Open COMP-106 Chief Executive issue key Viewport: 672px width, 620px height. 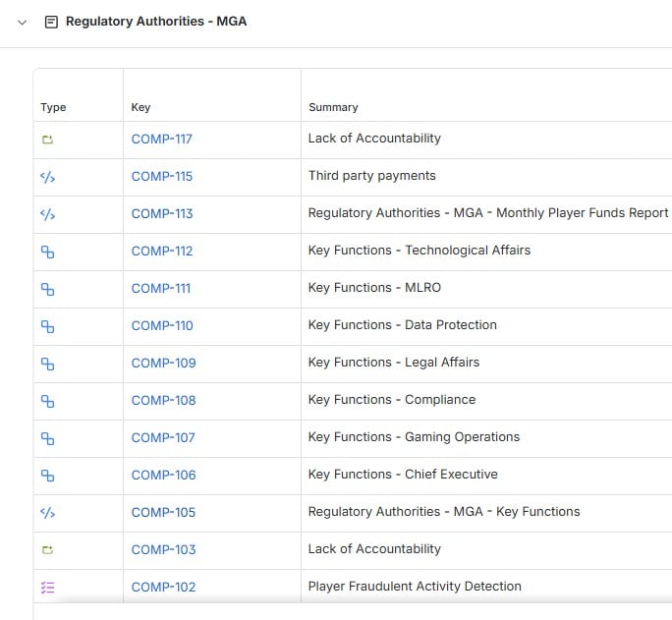(x=163, y=476)
